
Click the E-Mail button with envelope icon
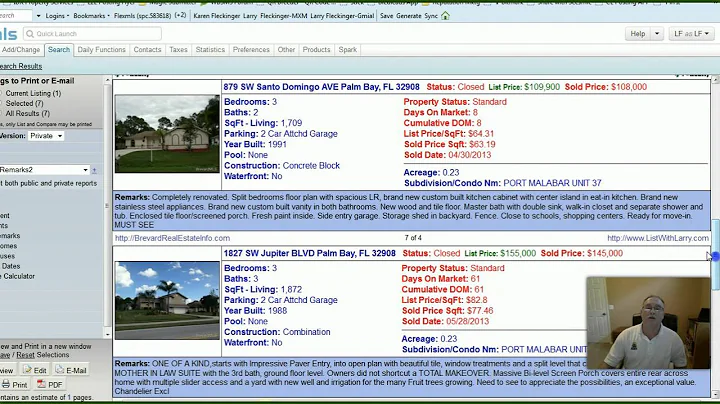click(71, 370)
